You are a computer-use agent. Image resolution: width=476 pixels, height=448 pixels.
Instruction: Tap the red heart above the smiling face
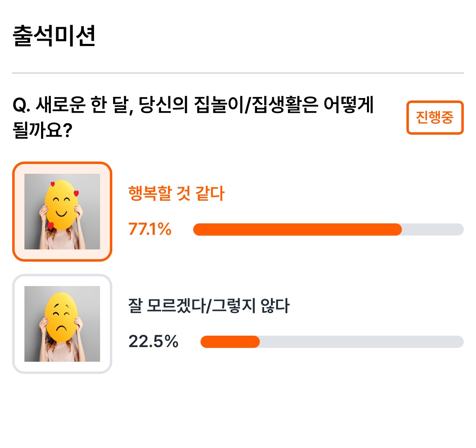pyautogui.click(x=52, y=184)
